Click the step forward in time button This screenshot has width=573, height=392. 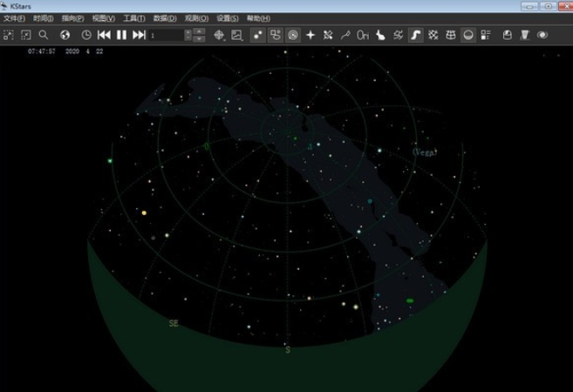click(139, 35)
